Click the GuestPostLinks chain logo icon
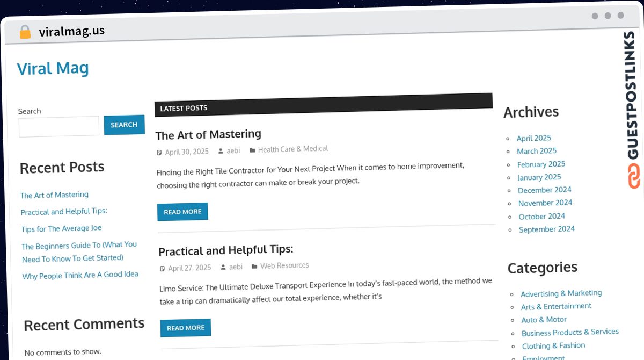This screenshot has height=360, width=644. [x=634, y=177]
